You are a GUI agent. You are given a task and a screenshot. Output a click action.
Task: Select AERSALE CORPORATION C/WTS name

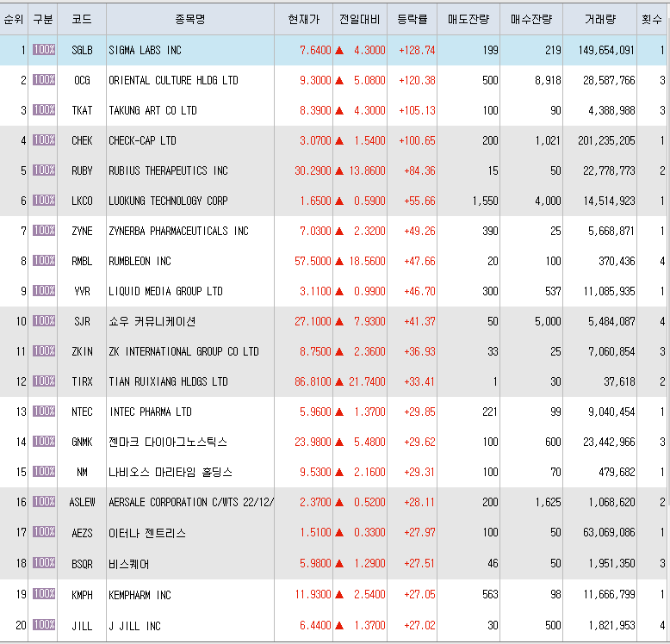191,502
